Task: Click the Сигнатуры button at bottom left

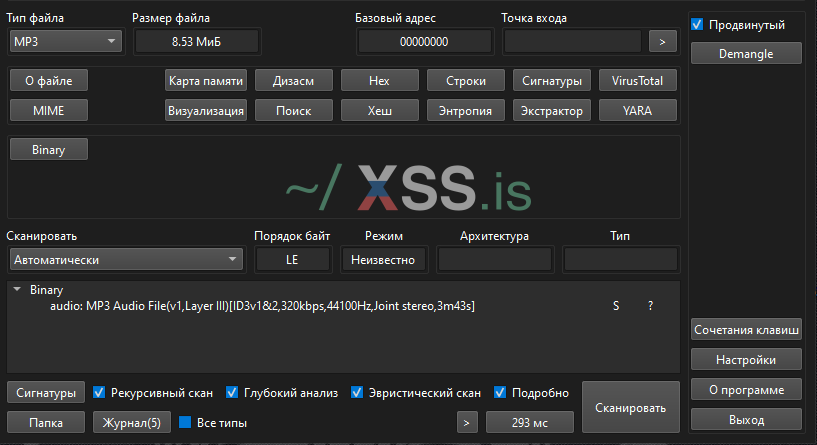Action: coord(46,392)
